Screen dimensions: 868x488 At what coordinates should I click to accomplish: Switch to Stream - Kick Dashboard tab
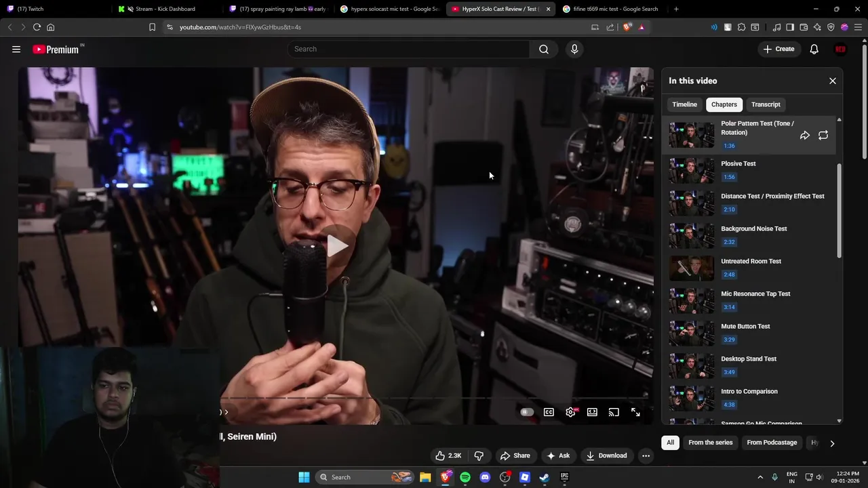point(167,9)
